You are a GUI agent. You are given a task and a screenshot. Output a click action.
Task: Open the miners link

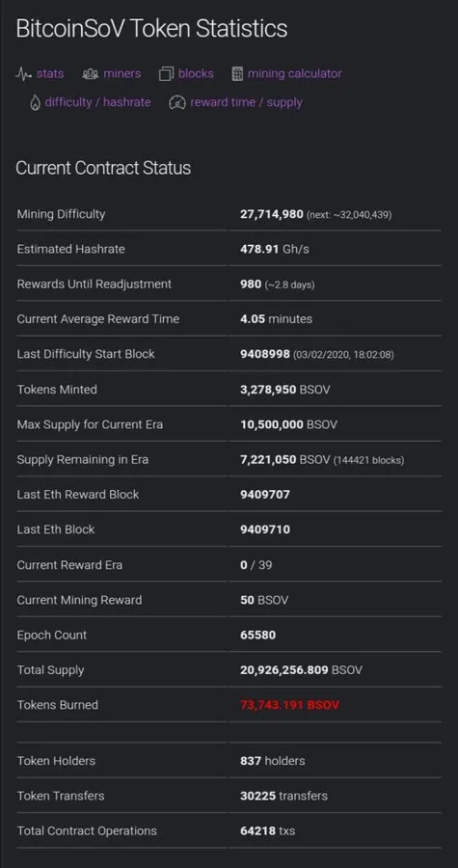[122, 73]
